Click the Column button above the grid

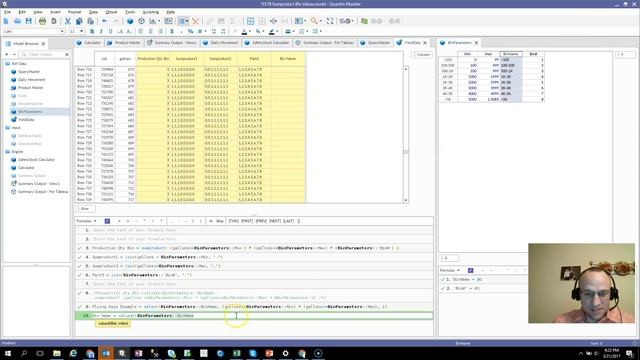pos(423,55)
